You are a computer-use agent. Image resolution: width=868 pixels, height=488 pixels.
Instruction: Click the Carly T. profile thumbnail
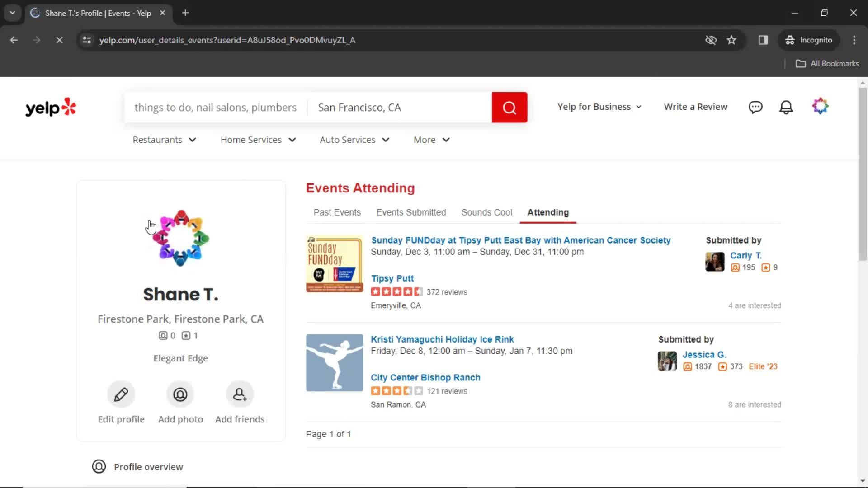point(714,262)
